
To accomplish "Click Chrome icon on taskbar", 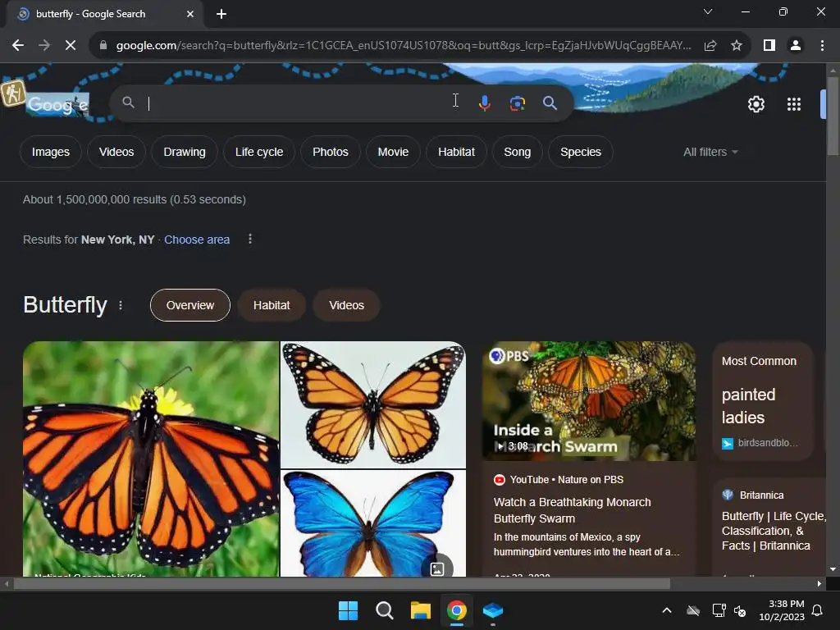I will [x=456, y=610].
